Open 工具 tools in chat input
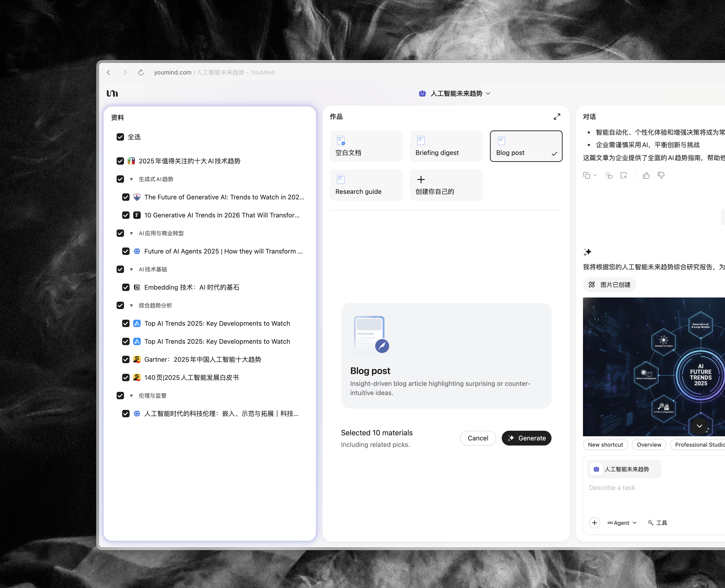This screenshot has width=725, height=588. click(657, 523)
